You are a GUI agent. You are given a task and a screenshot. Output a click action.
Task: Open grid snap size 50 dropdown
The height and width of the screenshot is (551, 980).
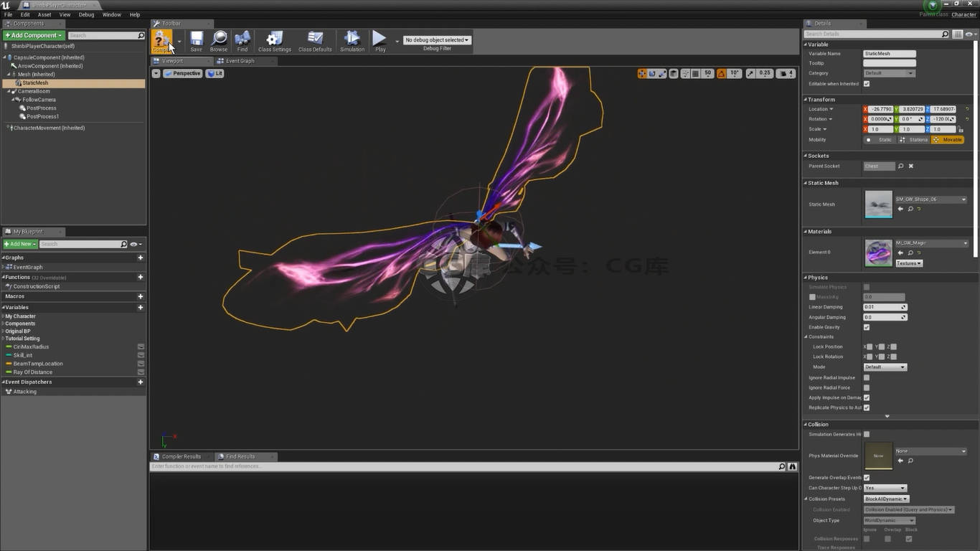tap(707, 73)
